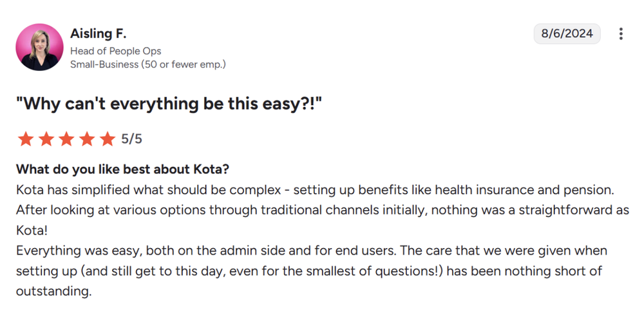Click the first rating star
This screenshot has height=310, width=644.
click(x=26, y=139)
